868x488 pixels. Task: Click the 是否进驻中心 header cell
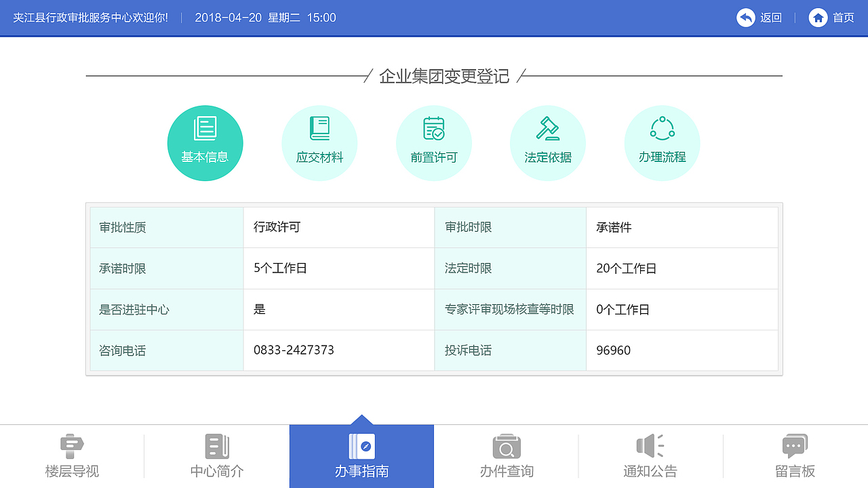pyautogui.click(x=167, y=310)
